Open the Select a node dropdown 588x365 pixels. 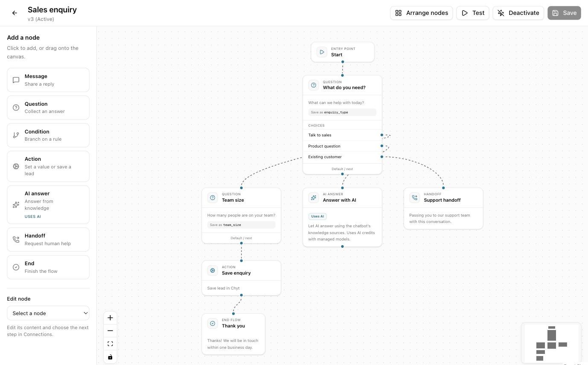[48, 313]
